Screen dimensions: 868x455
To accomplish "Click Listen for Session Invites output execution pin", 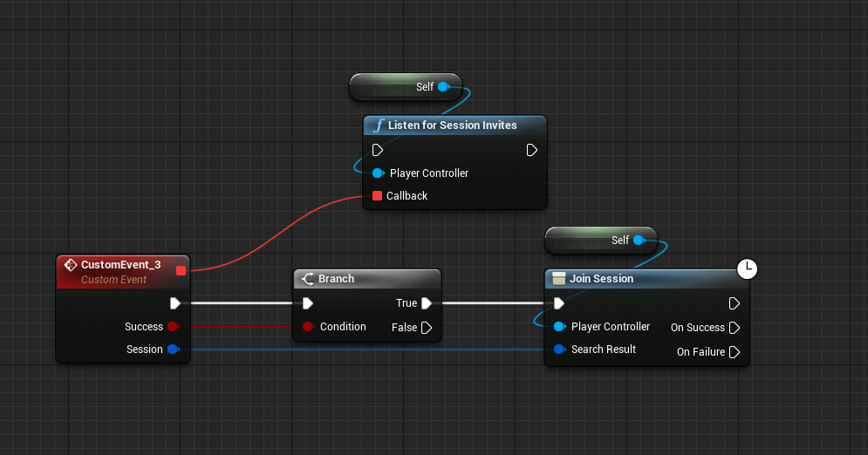I will coord(532,150).
